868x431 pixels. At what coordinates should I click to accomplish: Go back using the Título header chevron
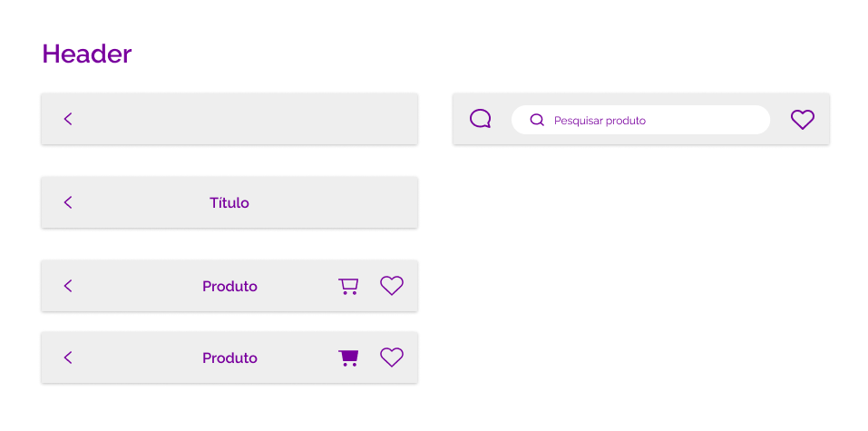click(68, 202)
